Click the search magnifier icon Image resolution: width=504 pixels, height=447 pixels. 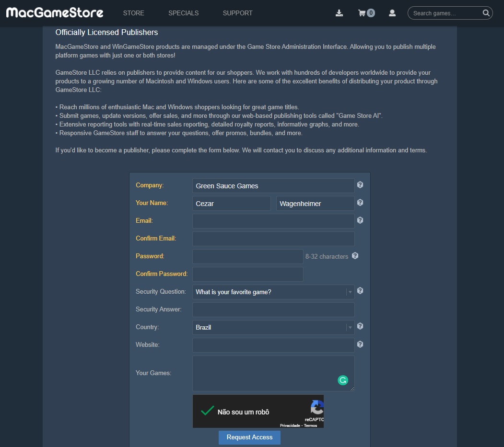point(486,13)
